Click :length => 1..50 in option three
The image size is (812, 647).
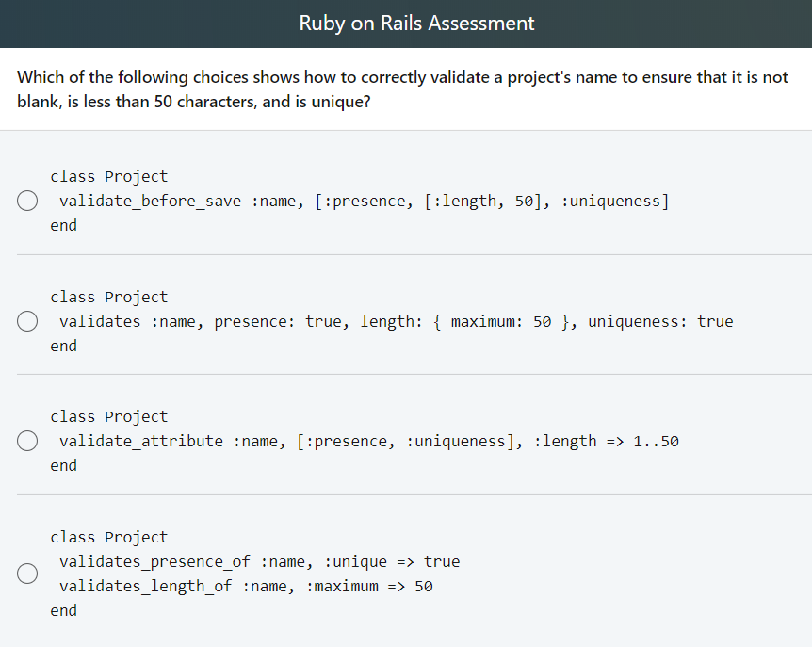point(607,441)
